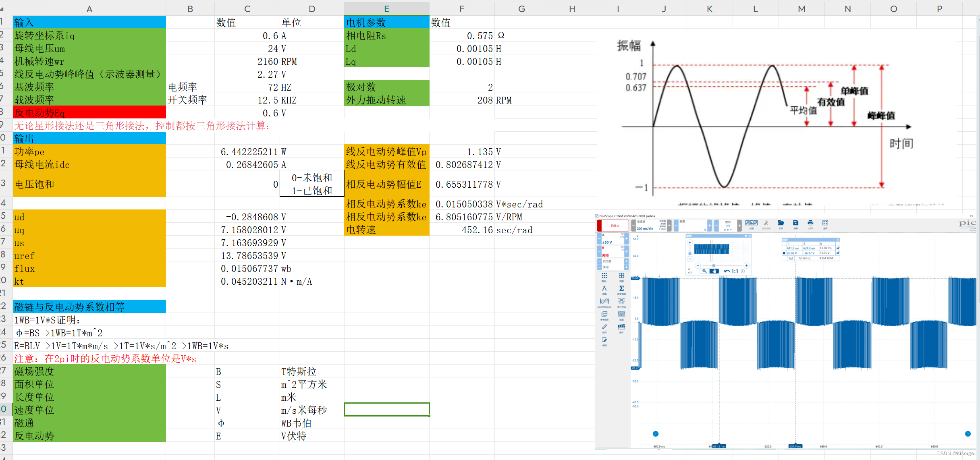Select column E header
Viewport: 980px width, 460px height.
tap(386, 9)
